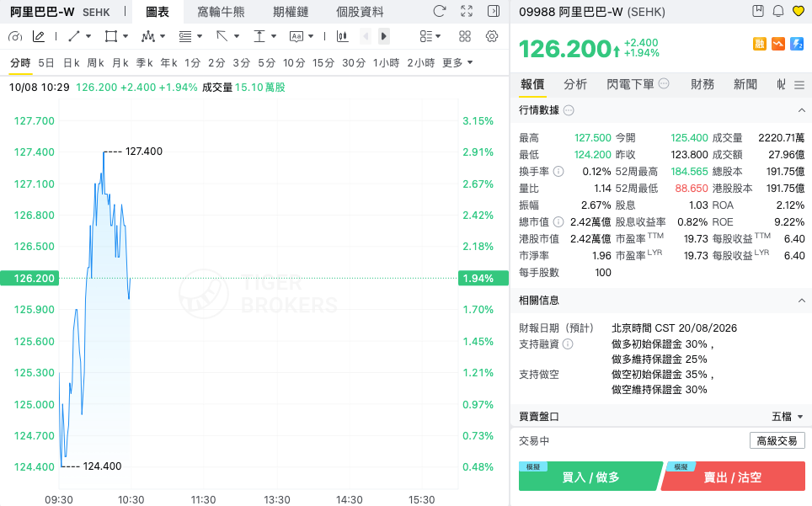Image resolution: width=812 pixels, height=506 pixels.
Task: Open the quote tabs hamburger menu
Action: point(799,85)
